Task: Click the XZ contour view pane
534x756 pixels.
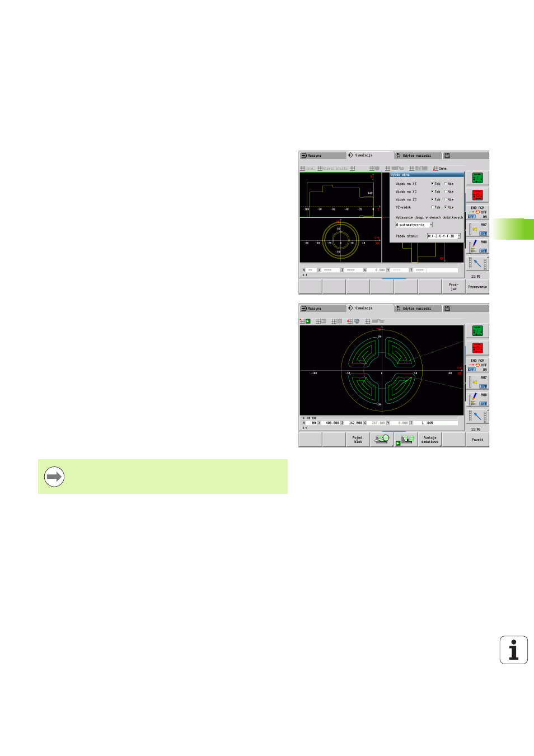Action: [x=340, y=194]
